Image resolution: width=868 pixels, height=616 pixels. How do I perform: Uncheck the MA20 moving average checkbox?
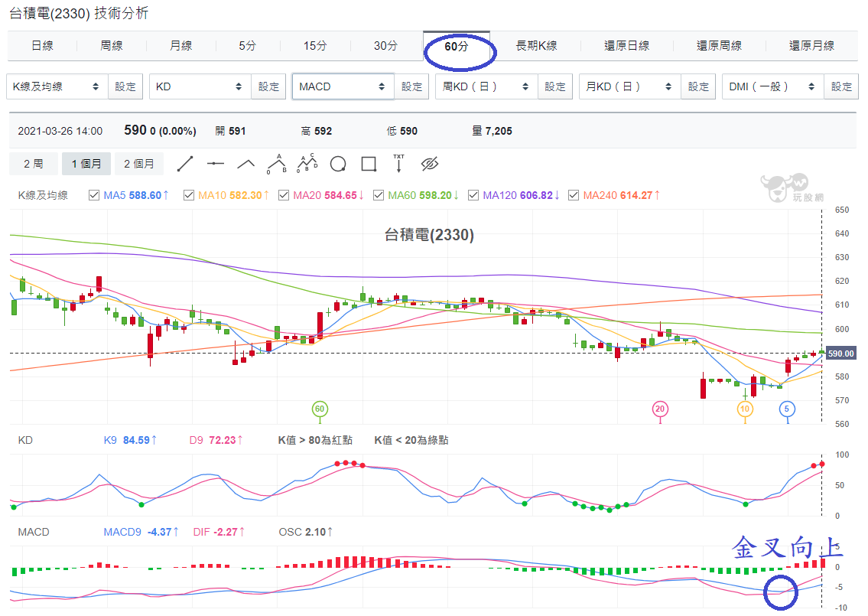[x=284, y=195]
